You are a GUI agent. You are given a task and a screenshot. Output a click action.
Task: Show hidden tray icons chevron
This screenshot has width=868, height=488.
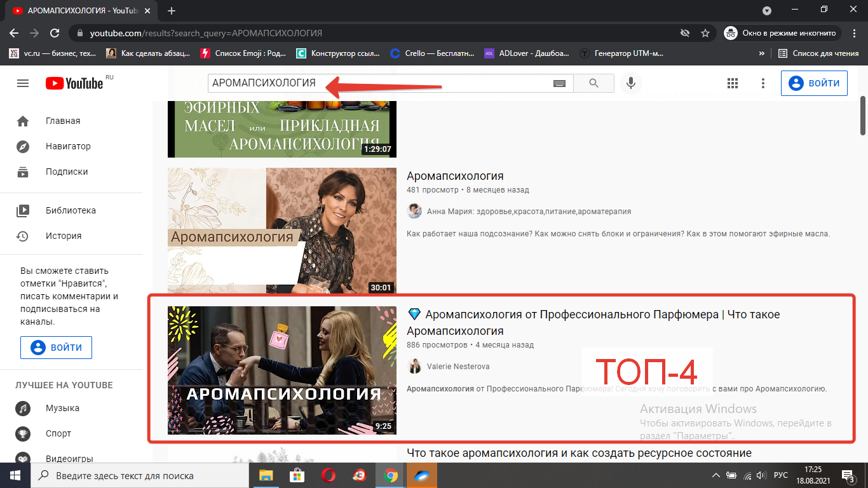[716, 475]
